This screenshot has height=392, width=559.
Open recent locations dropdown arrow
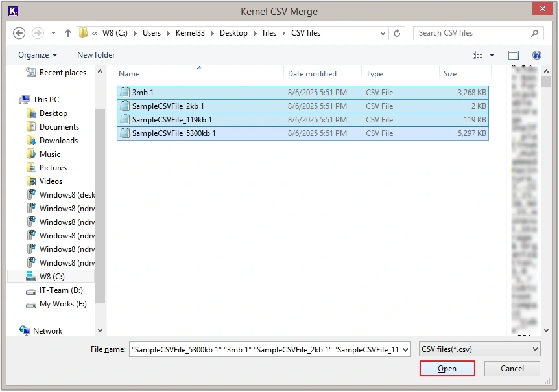coord(53,33)
